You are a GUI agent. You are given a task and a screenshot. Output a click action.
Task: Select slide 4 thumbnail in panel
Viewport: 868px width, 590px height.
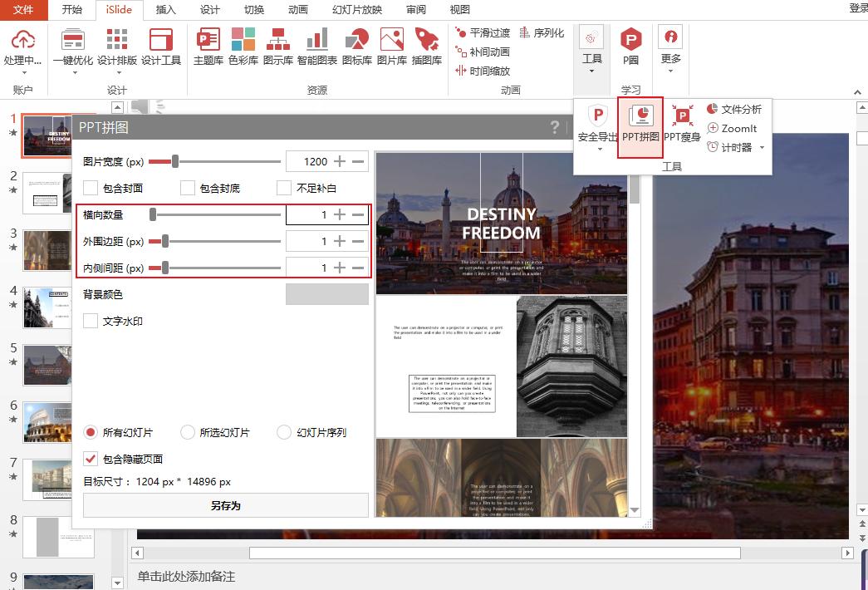[x=47, y=307]
